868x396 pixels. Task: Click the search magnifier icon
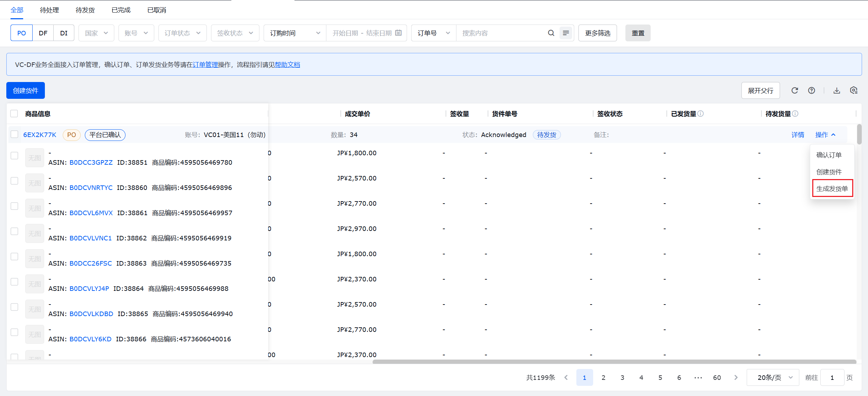[551, 33]
